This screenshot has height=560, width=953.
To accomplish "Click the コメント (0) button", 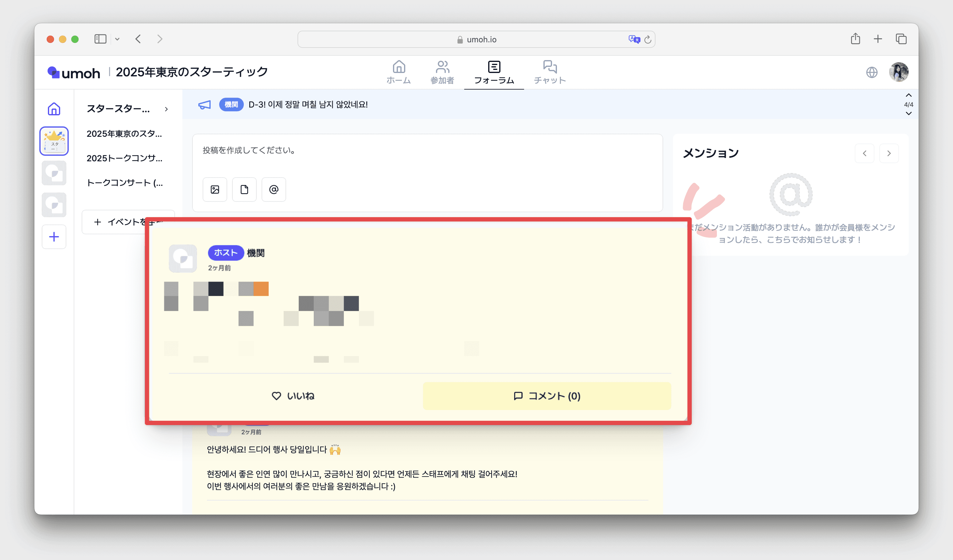I will [x=547, y=396].
